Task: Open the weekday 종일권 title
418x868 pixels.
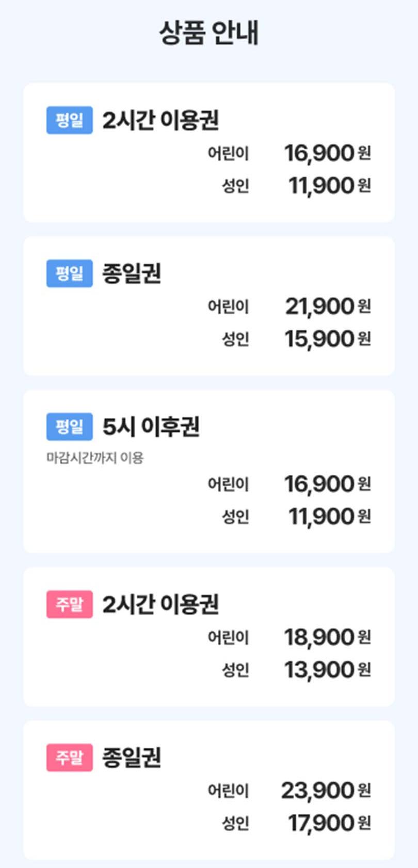Action: coord(132,274)
